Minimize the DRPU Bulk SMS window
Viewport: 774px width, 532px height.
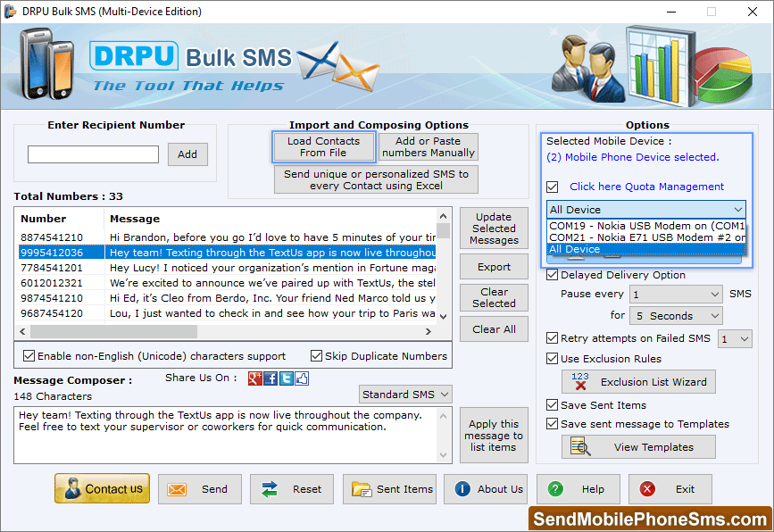pos(671,12)
